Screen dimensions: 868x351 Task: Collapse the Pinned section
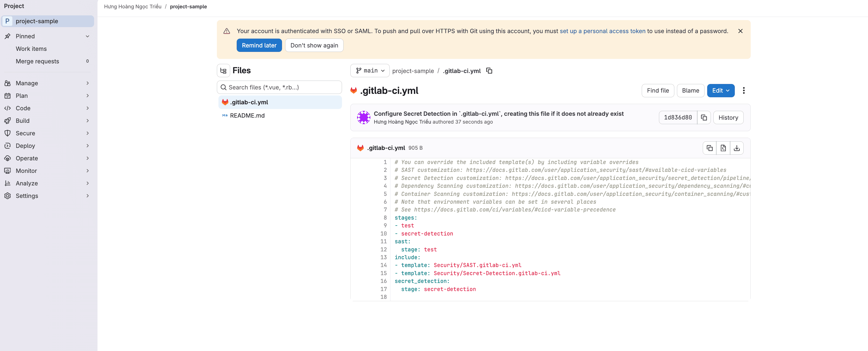[x=88, y=36]
